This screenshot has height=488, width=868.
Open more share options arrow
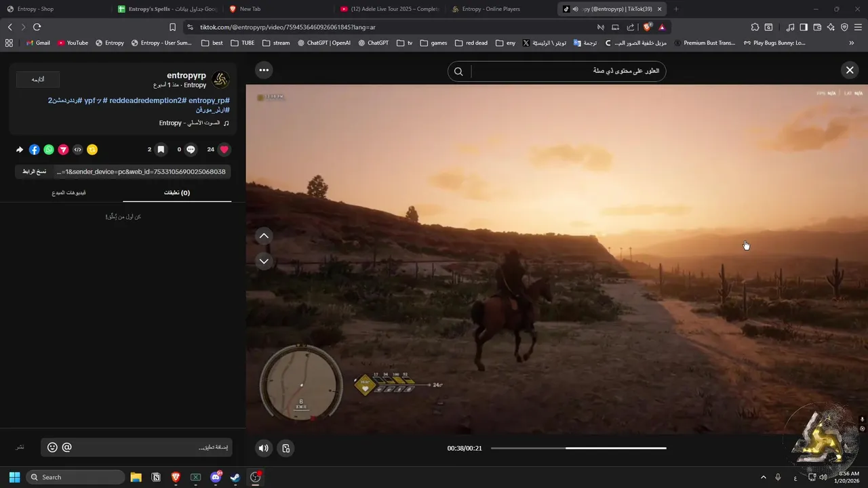(x=20, y=150)
